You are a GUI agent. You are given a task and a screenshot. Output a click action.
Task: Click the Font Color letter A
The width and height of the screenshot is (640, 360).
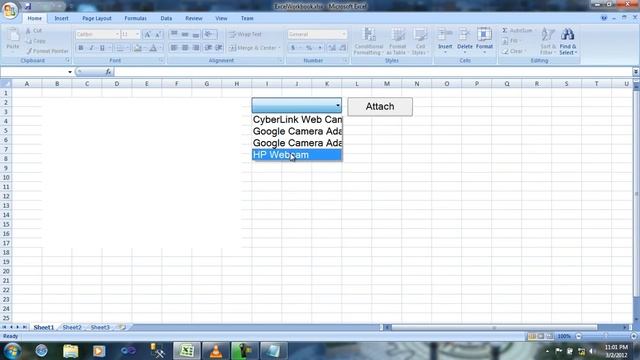(153, 48)
